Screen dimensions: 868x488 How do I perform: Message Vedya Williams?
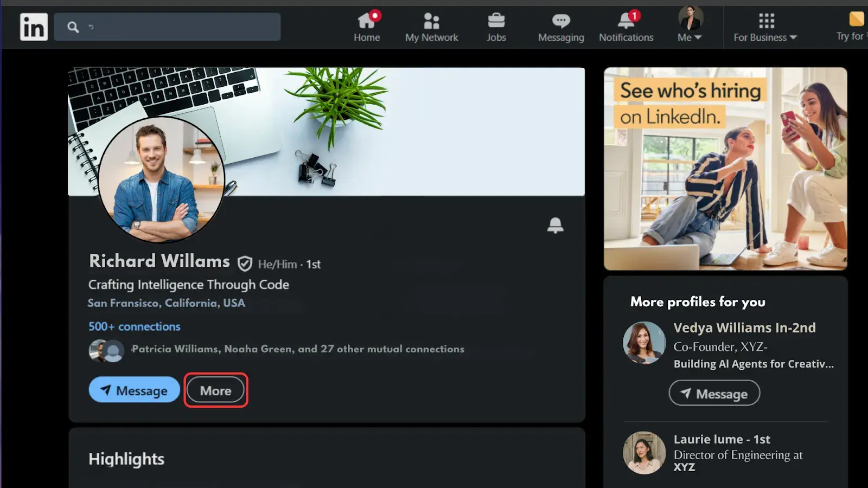point(714,393)
